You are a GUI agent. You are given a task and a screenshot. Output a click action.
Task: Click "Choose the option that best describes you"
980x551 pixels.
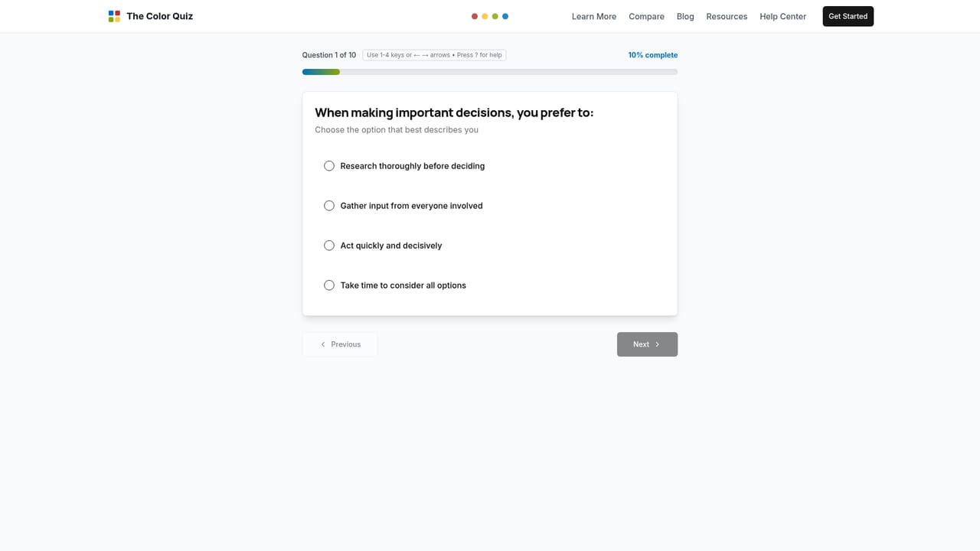pos(397,130)
